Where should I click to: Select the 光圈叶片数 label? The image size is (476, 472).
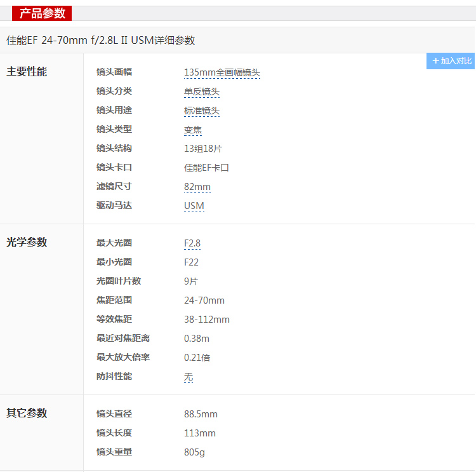tap(119, 281)
